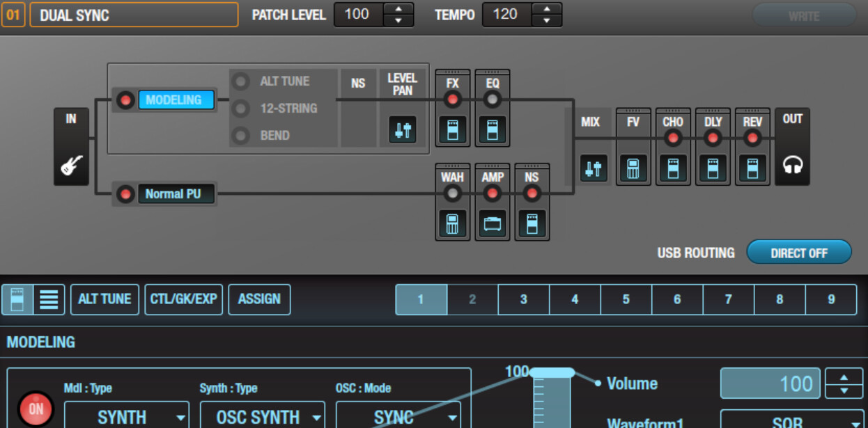Open the LEVEL PAN mixer icon
This screenshot has height=428, width=868.
click(x=402, y=130)
